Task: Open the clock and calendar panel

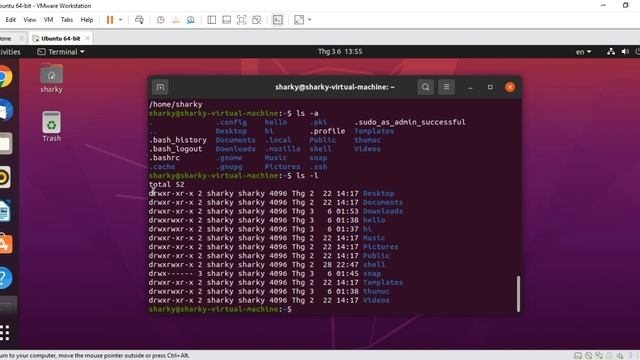Action: 340,51
